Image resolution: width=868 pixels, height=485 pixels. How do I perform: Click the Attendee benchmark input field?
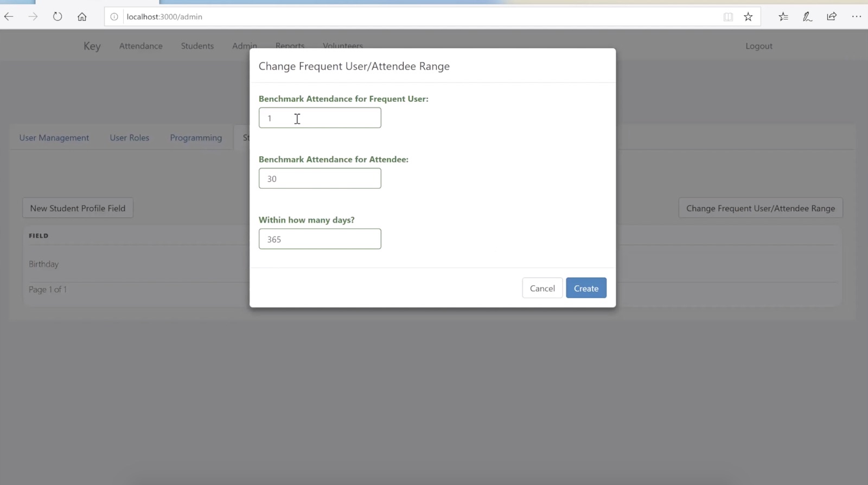tap(320, 178)
